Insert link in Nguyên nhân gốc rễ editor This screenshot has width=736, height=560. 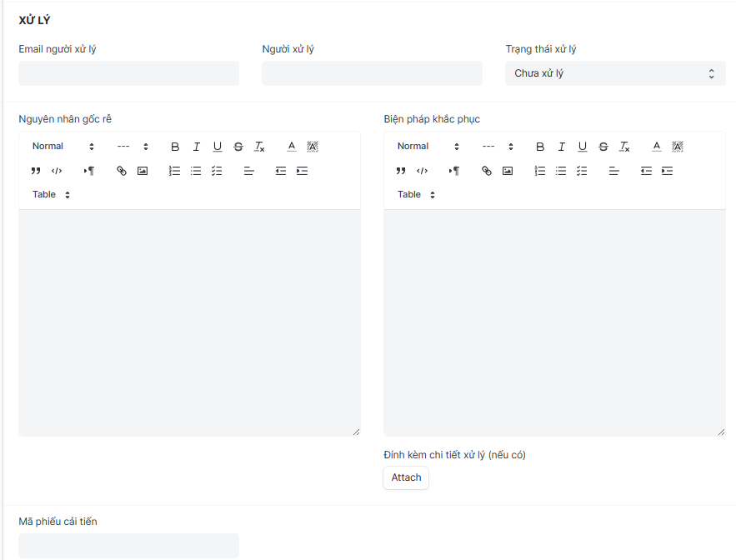[x=122, y=171]
